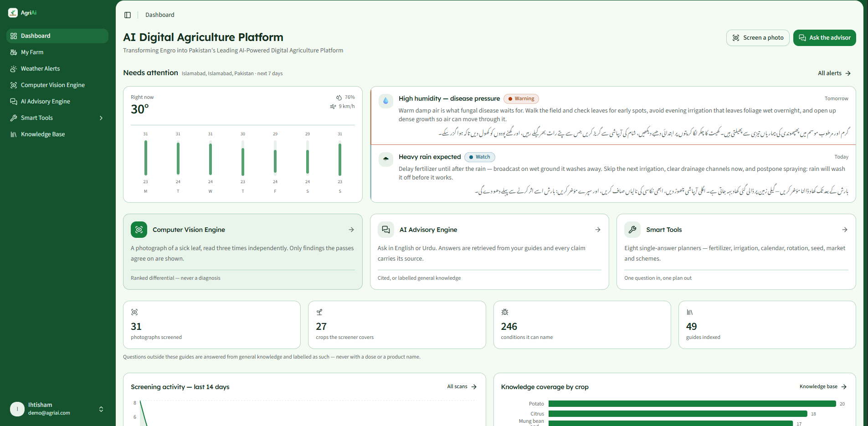The height and width of the screenshot is (426, 868).
Task: Click the library icon above 49 guides
Action: pos(690,312)
